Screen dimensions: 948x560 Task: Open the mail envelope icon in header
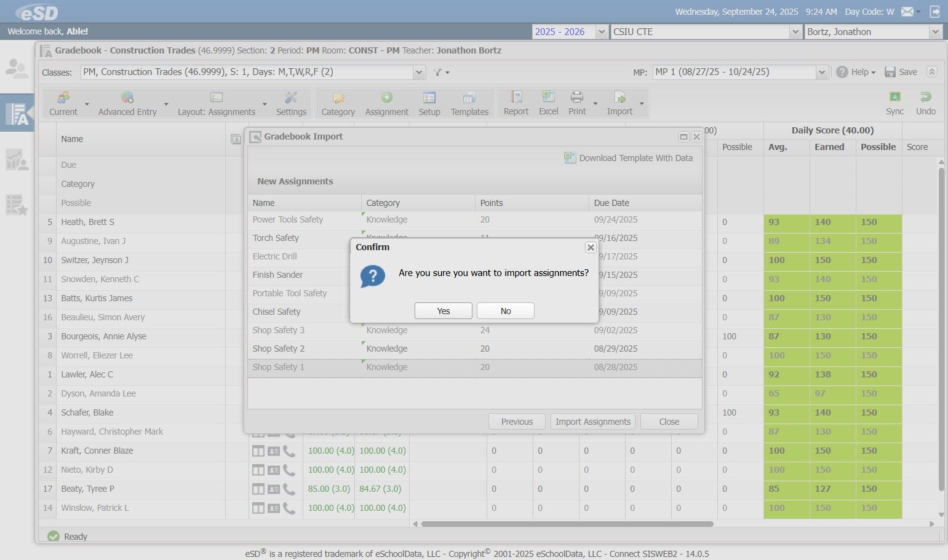click(907, 12)
